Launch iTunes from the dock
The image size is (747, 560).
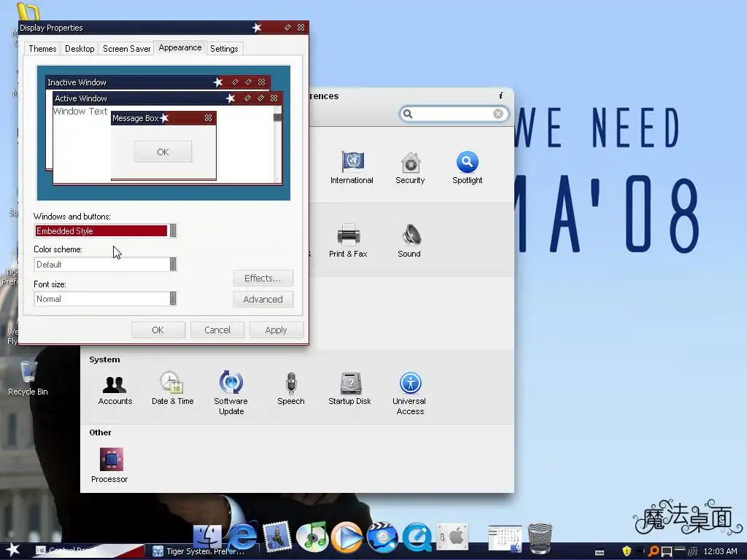[x=311, y=537]
